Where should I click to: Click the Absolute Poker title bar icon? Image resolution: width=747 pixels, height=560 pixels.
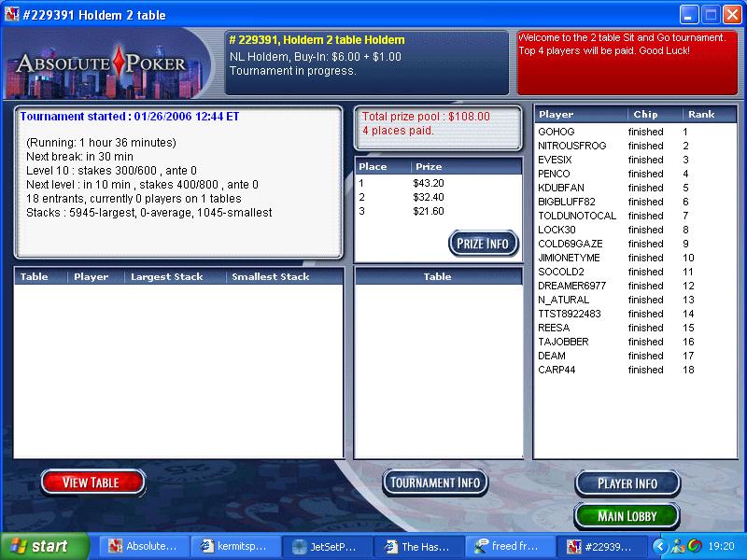pos(11,14)
